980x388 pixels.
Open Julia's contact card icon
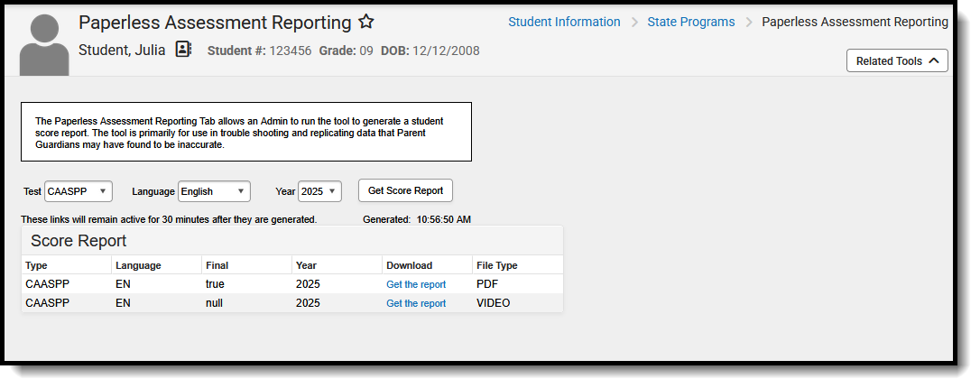[x=183, y=50]
